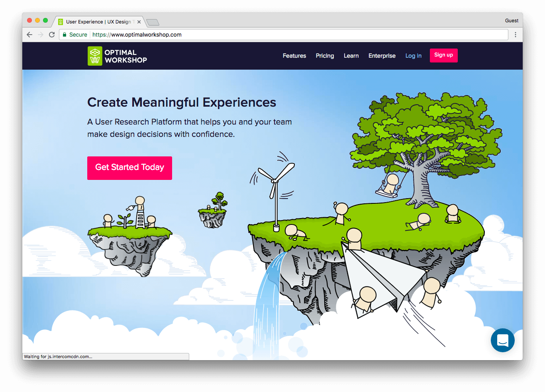Click the Log in link
This screenshot has height=392, width=545.
(x=413, y=56)
